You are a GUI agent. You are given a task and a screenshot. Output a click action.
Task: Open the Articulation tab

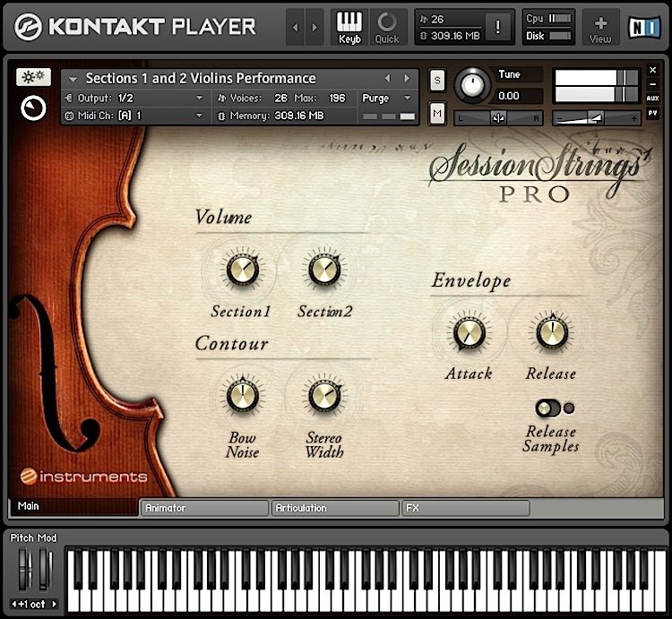[x=334, y=508]
